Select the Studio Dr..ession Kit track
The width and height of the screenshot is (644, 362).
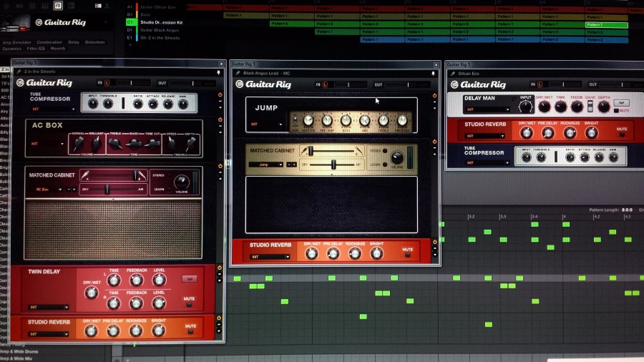pyautogui.click(x=161, y=22)
